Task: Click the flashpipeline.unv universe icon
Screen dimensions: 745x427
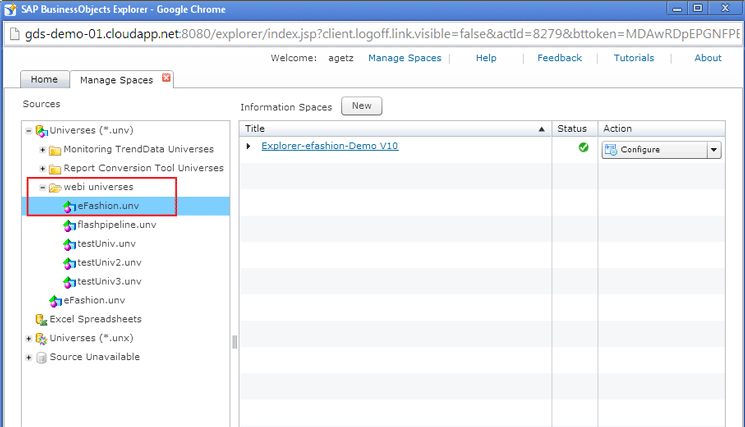Action: [x=69, y=226]
